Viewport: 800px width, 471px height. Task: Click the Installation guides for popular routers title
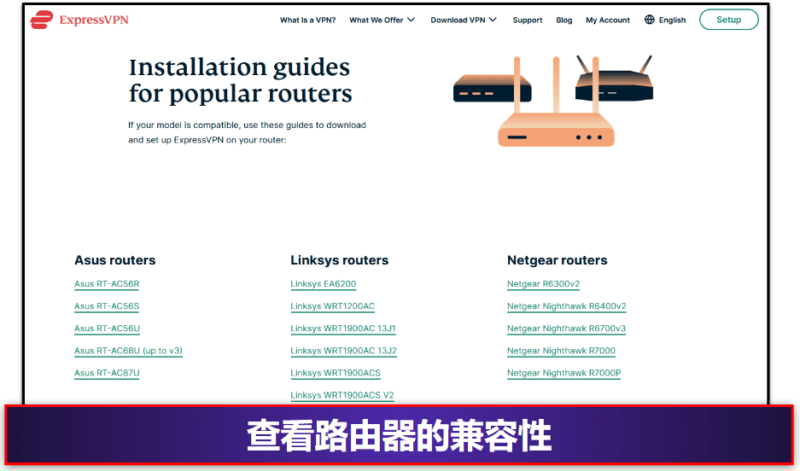[240, 81]
